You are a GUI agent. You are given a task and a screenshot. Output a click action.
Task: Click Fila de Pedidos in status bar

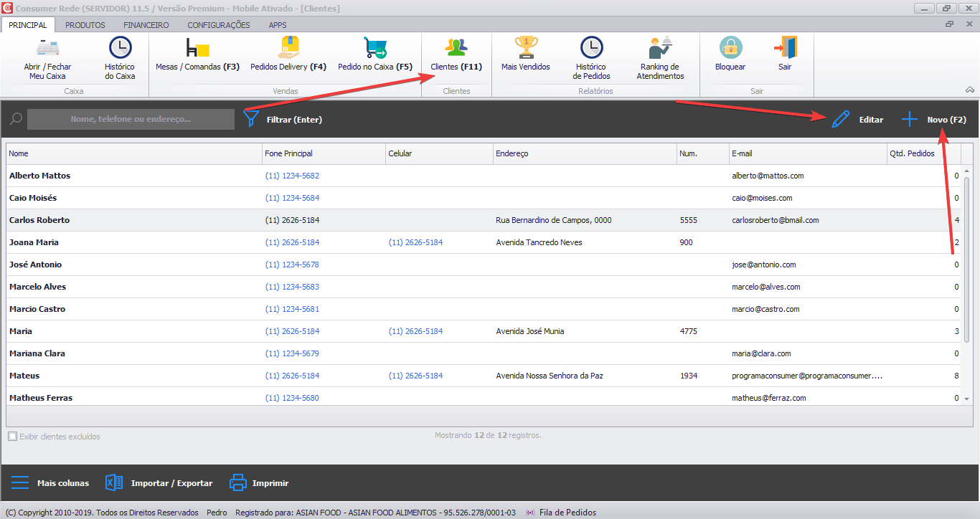coord(567,513)
